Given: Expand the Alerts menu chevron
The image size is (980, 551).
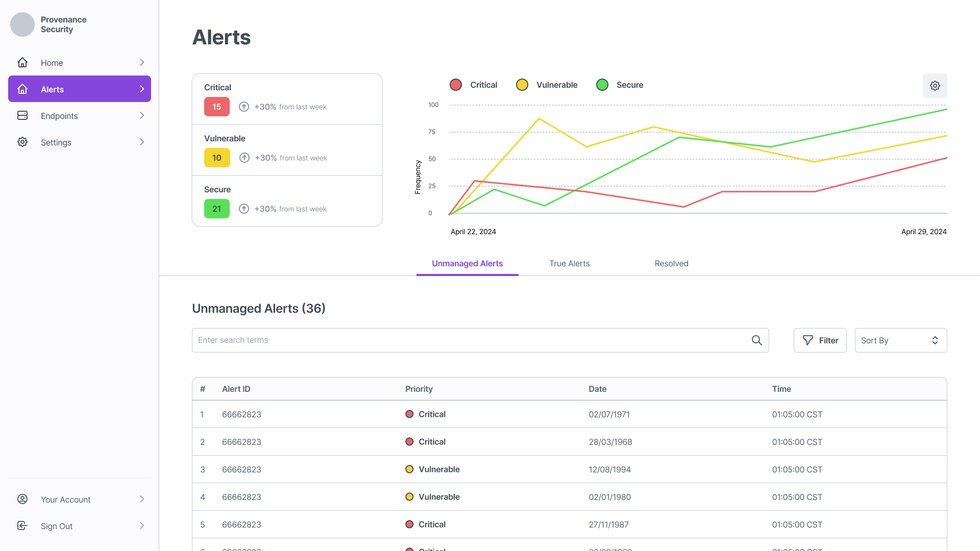Looking at the screenshot, I should (x=142, y=89).
